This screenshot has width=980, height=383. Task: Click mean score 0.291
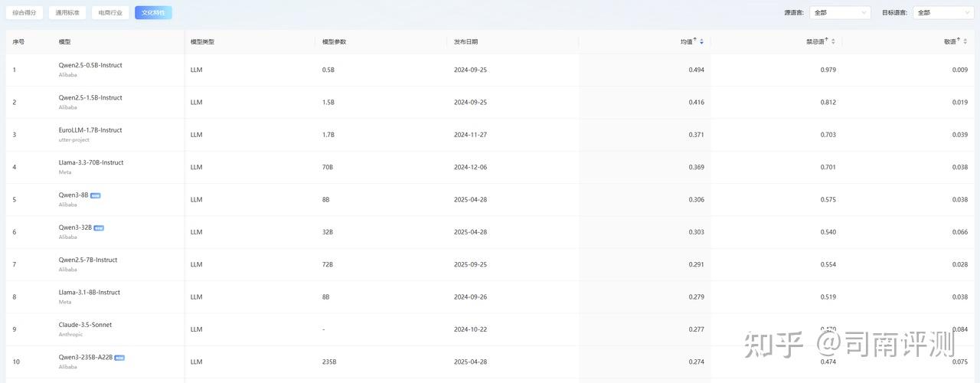pos(696,264)
